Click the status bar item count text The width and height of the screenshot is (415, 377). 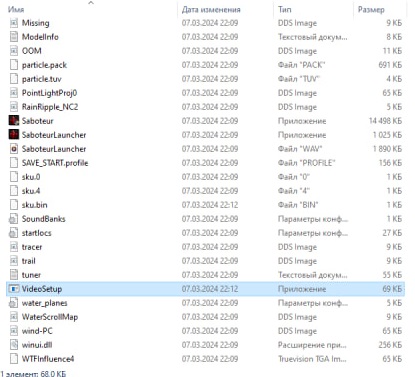[x=33, y=374]
